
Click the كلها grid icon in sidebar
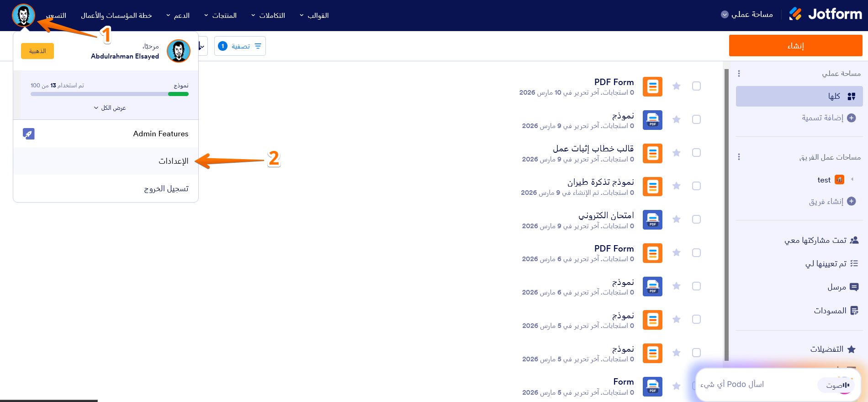852,96
